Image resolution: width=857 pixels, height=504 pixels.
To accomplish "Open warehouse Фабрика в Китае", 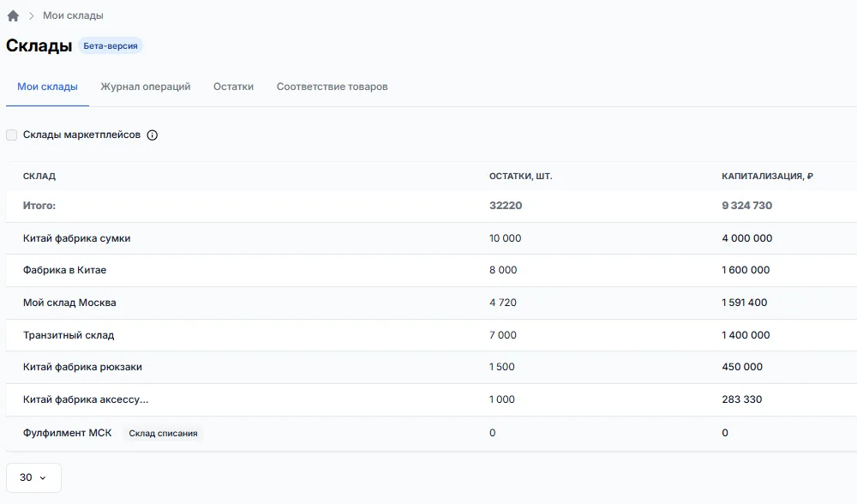I will [x=64, y=270].
